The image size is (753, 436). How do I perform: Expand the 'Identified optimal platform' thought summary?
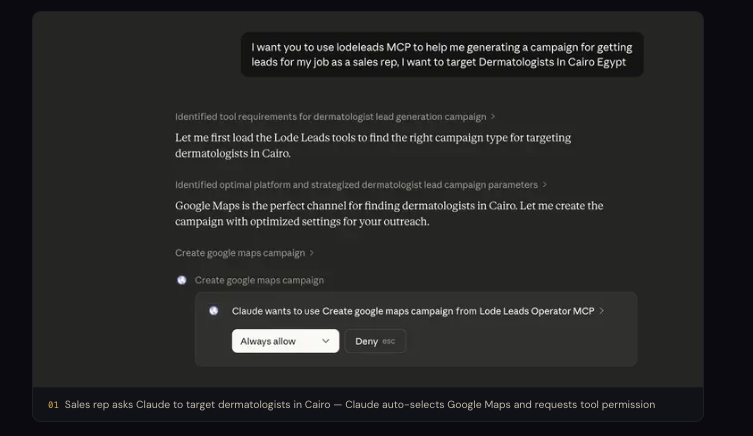[x=356, y=185]
